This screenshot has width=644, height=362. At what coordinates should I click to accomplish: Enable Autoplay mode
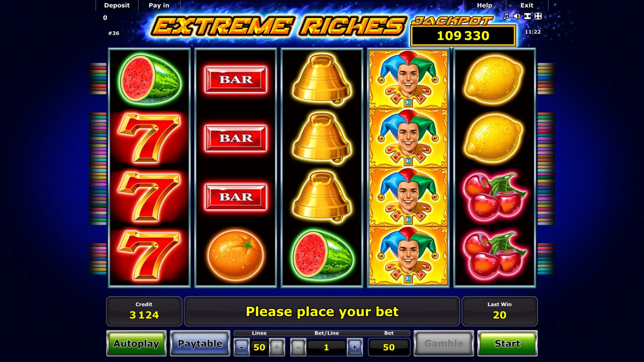coord(136,344)
